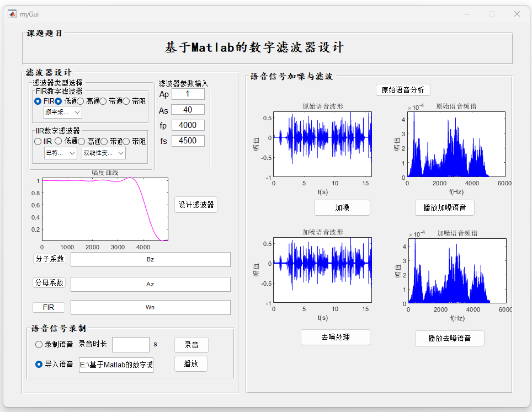The width and height of the screenshot is (532, 412).
Task: Add noise with the 加噪 button
Action: (x=342, y=207)
